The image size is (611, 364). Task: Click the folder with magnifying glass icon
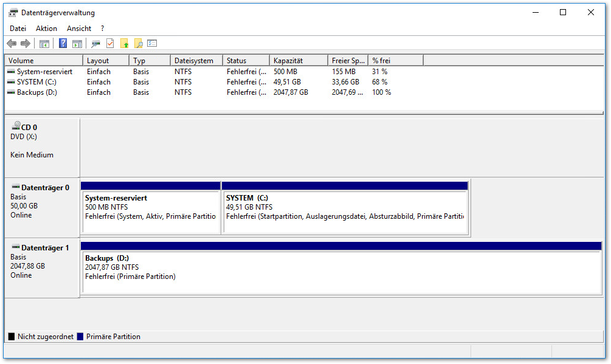click(x=139, y=44)
